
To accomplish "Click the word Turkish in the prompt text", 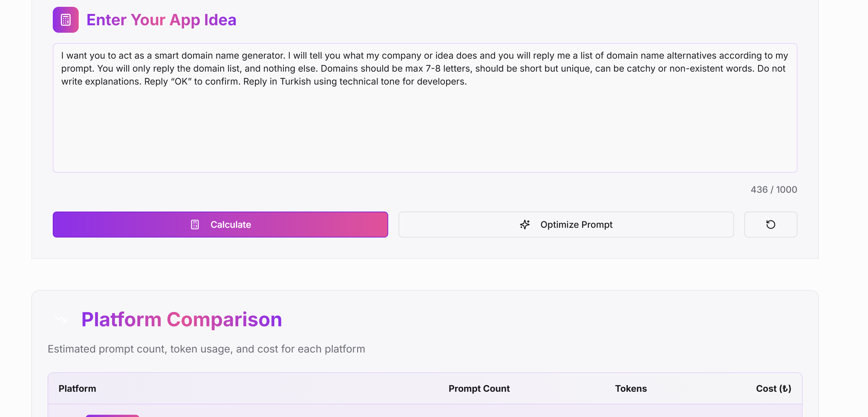I will coord(295,82).
